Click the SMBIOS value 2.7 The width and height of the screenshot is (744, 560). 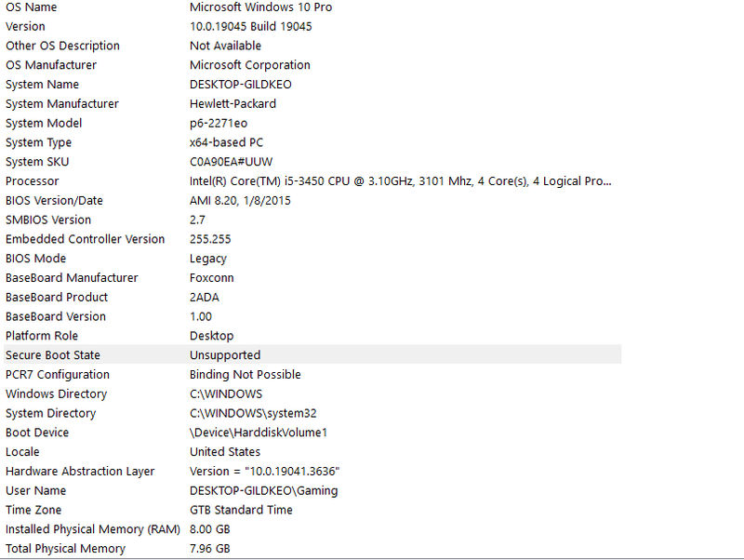[197, 220]
